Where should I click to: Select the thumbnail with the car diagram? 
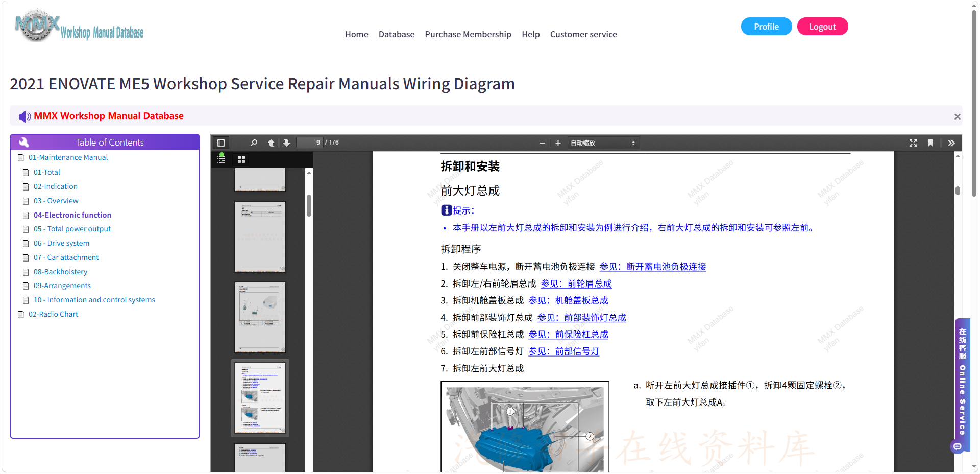pyautogui.click(x=260, y=317)
